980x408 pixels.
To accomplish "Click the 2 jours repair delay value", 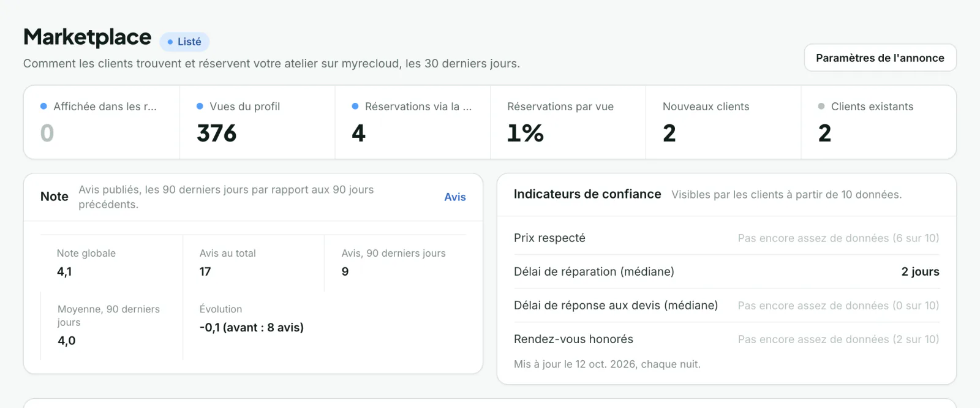I will pos(920,271).
